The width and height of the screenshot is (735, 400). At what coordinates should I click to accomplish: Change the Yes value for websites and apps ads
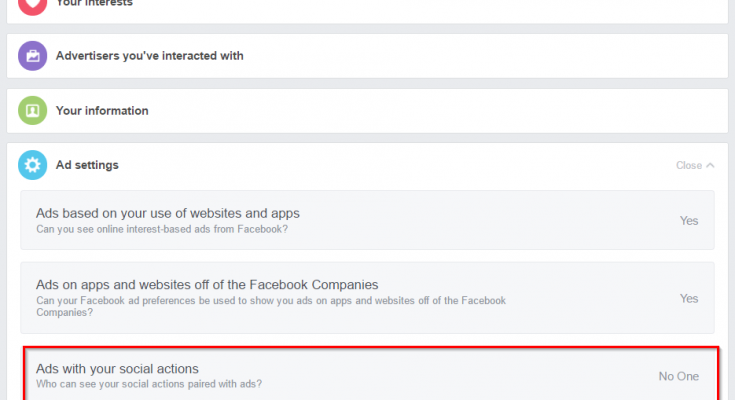pyautogui.click(x=689, y=221)
